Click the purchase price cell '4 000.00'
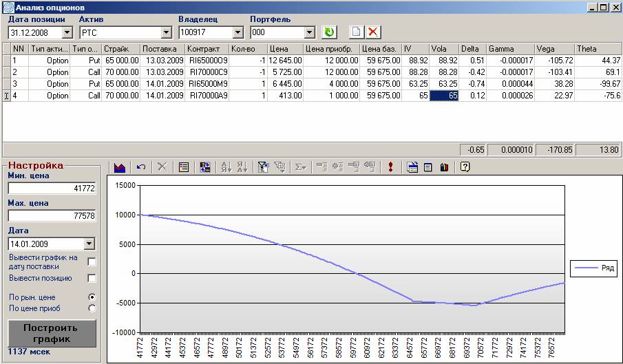This screenshot has height=364, width=623. (331, 84)
